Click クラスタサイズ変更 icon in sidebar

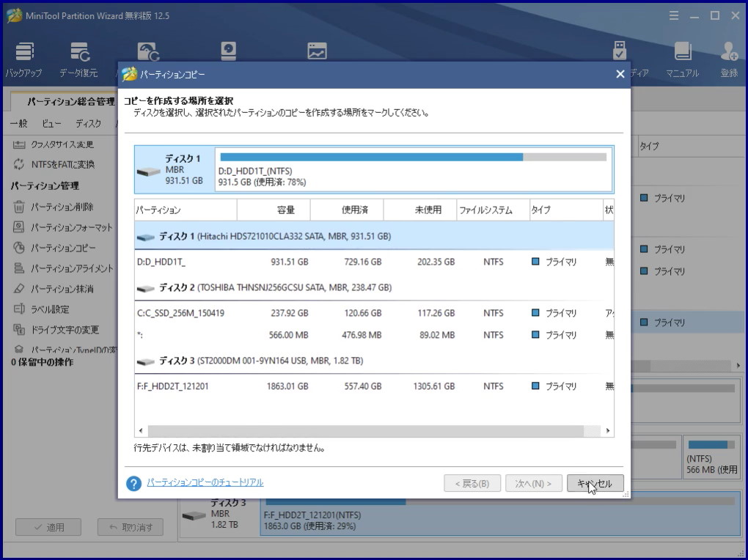(x=18, y=144)
